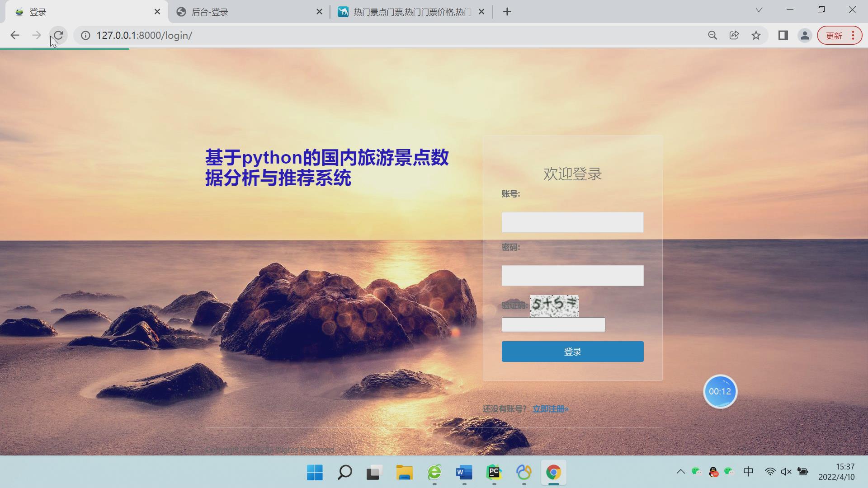868x488 pixels.
Task: Click the back navigation arrow
Action: [15, 35]
